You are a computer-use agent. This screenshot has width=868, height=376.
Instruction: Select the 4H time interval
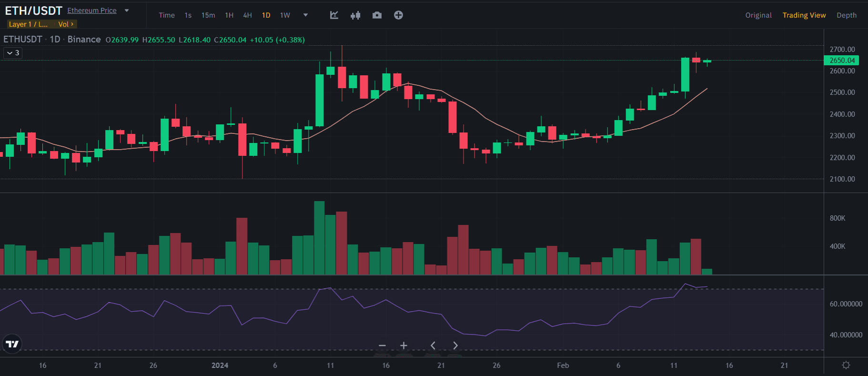point(247,15)
